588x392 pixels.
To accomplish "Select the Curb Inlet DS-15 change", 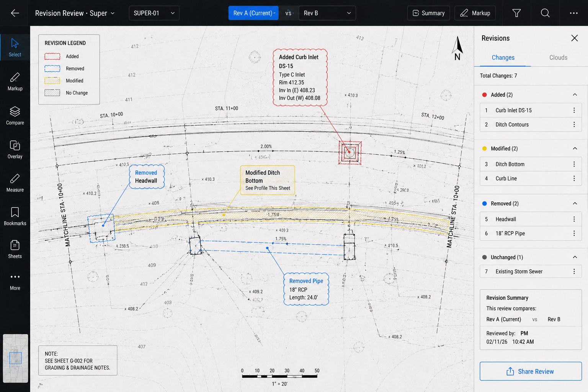I will (531, 110).
